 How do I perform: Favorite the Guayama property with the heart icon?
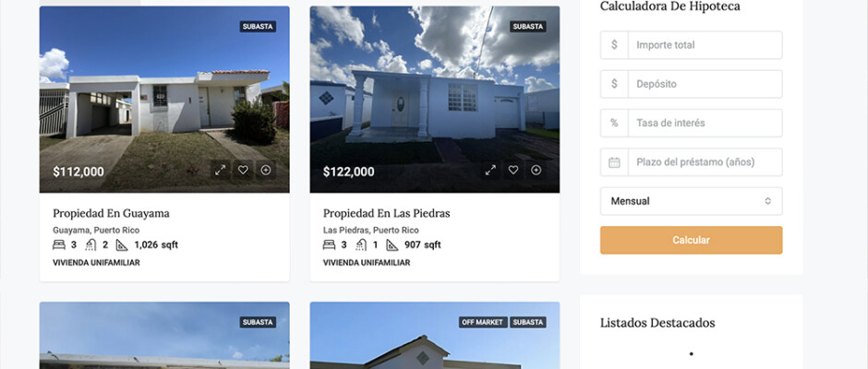click(x=243, y=170)
